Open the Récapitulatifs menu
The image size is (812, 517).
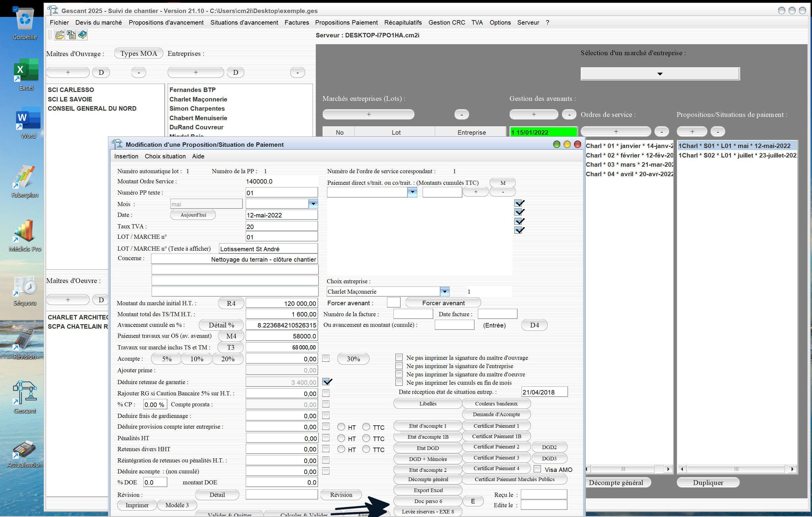click(403, 22)
